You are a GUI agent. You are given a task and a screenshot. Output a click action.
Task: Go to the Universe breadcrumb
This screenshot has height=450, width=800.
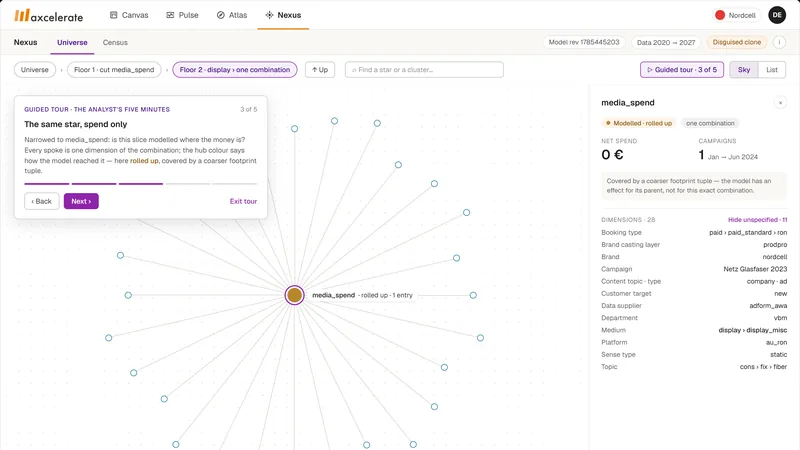pos(35,70)
